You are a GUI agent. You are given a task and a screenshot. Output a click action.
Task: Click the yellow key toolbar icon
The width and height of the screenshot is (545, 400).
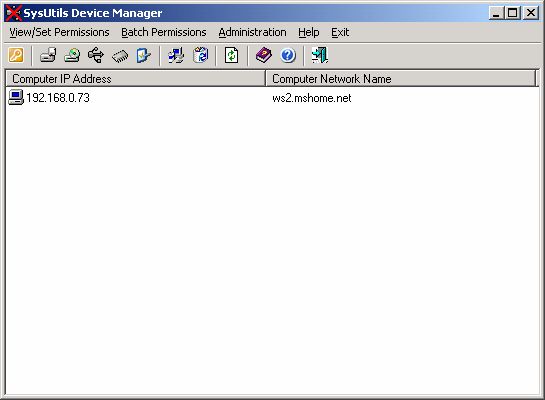[x=16, y=55]
